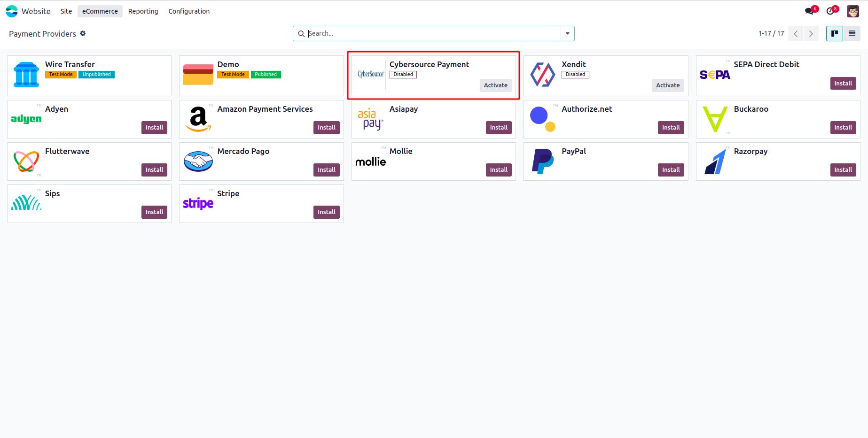Screen dimensions: 868x438
Task: Click the PayPal logo
Action: 543,161
